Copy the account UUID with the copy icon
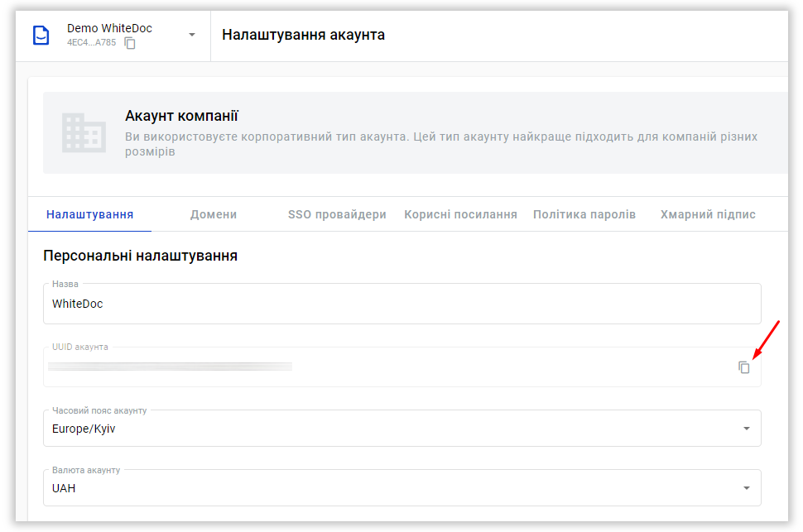Viewport: 803px width, 532px height. pyautogui.click(x=744, y=367)
